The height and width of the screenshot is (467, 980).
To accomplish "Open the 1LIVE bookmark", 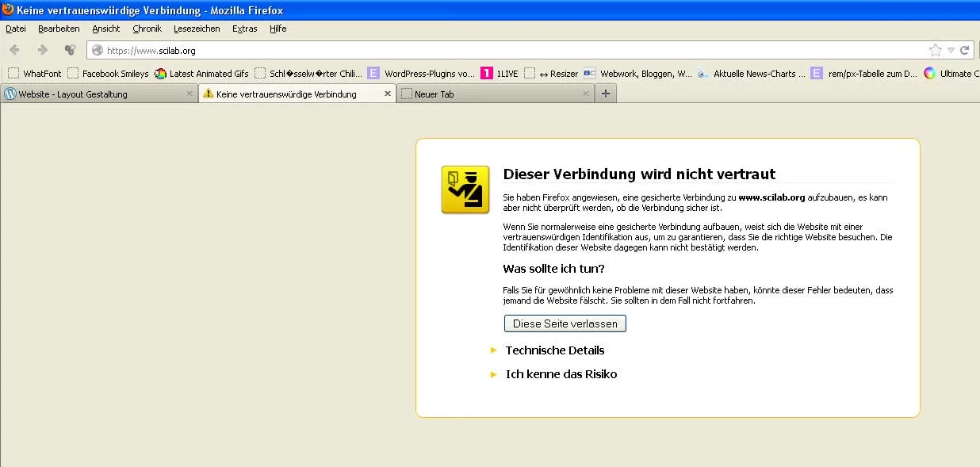I will (500, 74).
